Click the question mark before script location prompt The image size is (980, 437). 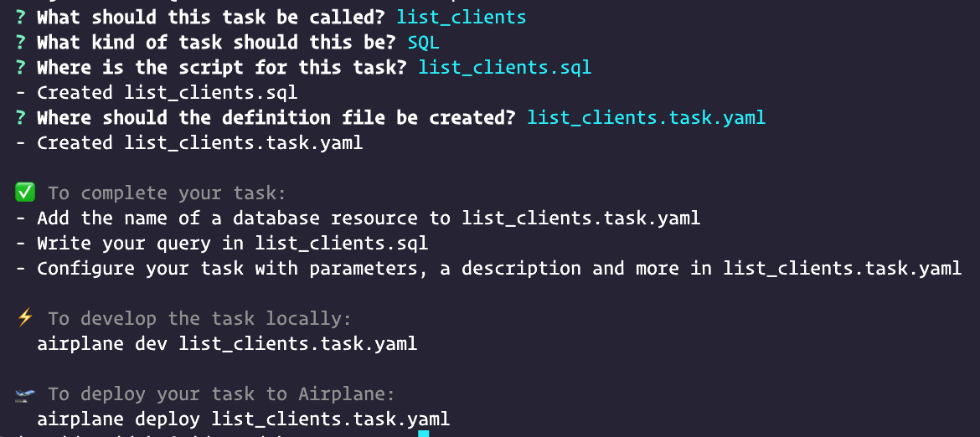pyautogui.click(x=21, y=67)
